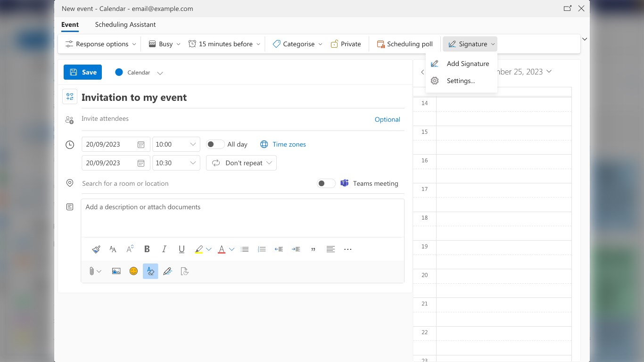Enable the Teams meeting switch

[326, 183]
